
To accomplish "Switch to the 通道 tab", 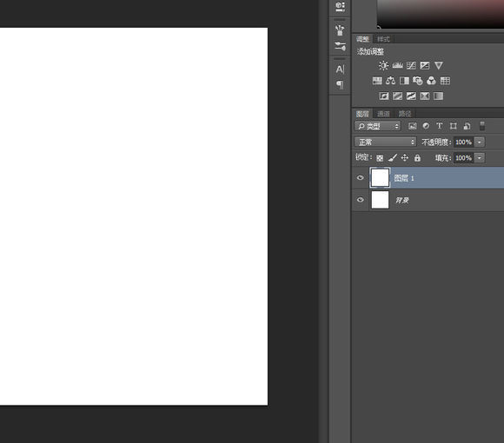I will (383, 114).
